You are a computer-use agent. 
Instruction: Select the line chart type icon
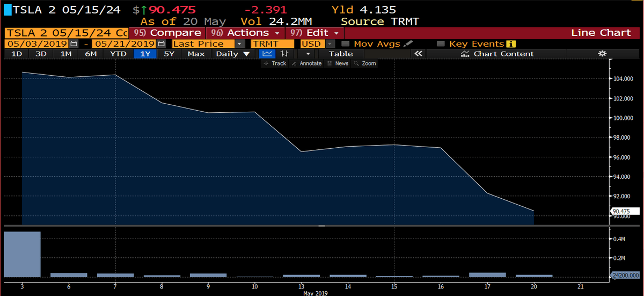click(x=267, y=54)
